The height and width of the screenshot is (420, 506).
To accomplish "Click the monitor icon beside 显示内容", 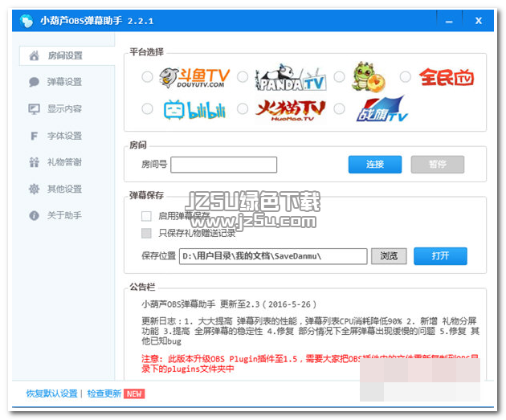I will point(34,109).
